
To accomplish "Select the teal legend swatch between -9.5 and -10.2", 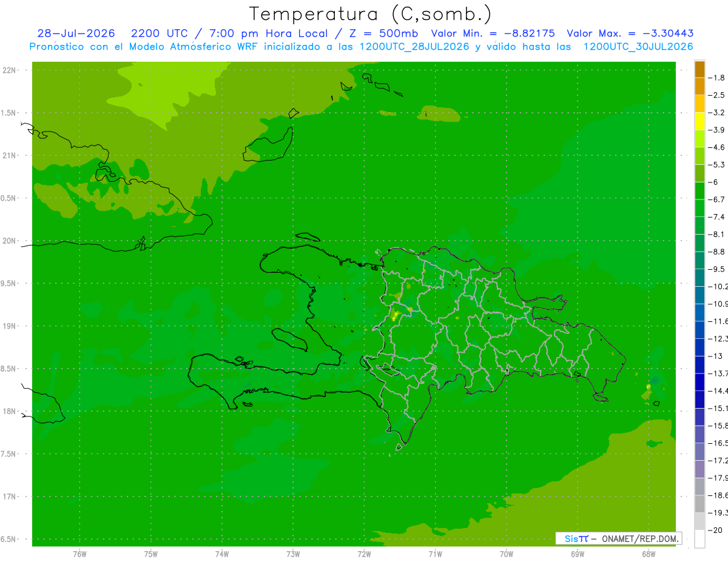I will pos(699,278).
